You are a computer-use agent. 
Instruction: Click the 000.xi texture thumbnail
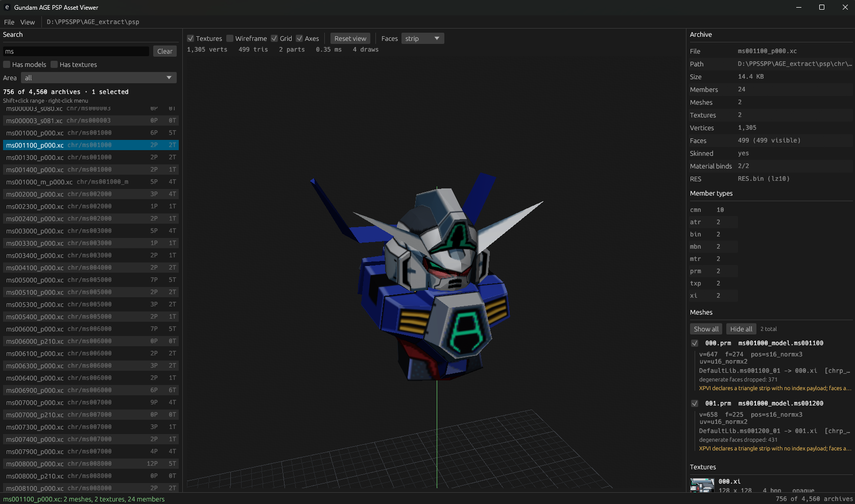tap(702, 485)
